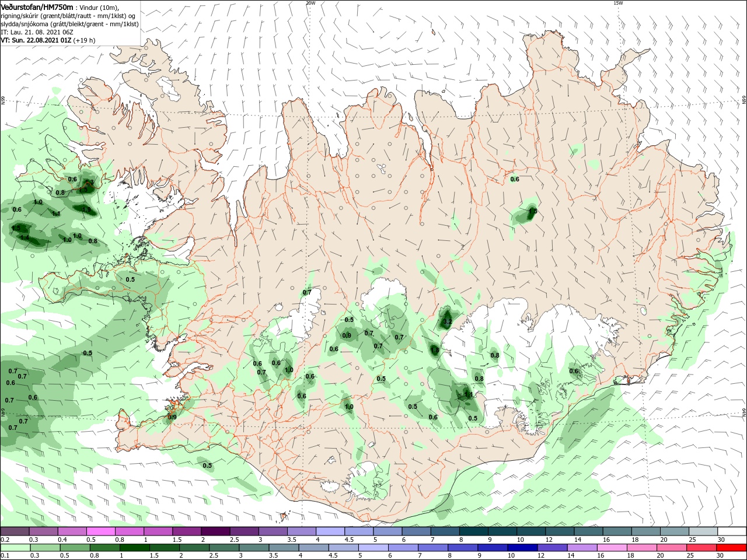Pick the pale grey snow swatch labeled 25

(x=703, y=531)
